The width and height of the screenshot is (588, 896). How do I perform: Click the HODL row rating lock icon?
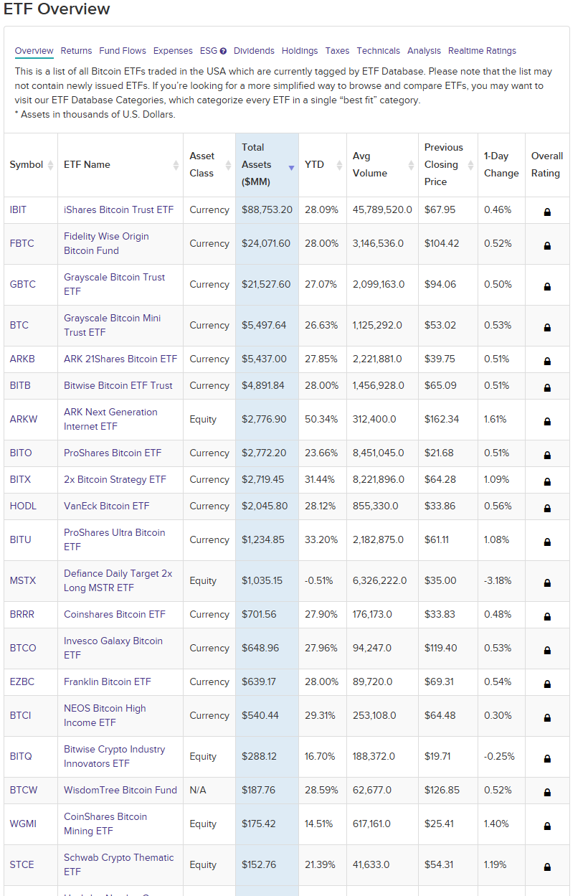pos(547,508)
